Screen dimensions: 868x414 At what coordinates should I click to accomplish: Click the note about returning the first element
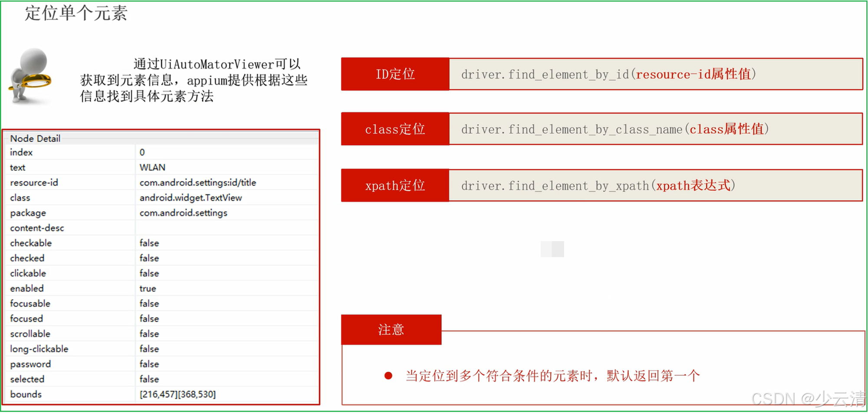pyautogui.click(x=552, y=376)
